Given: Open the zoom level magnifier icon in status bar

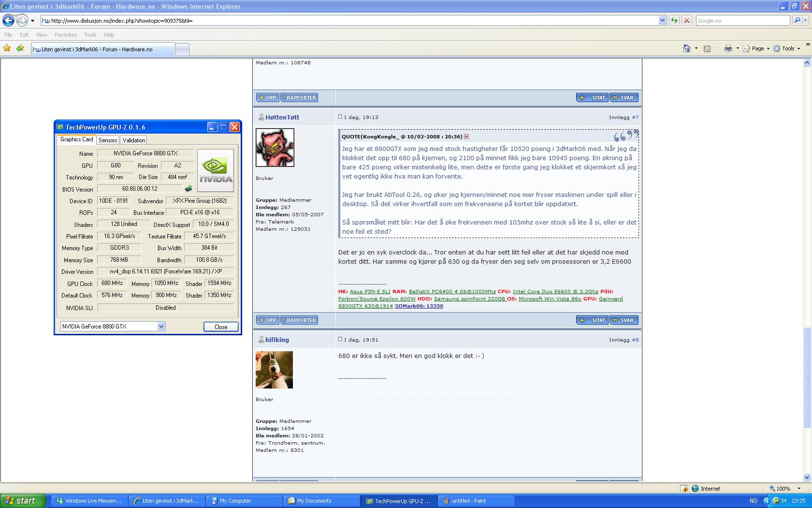Looking at the screenshot, I should point(772,489).
